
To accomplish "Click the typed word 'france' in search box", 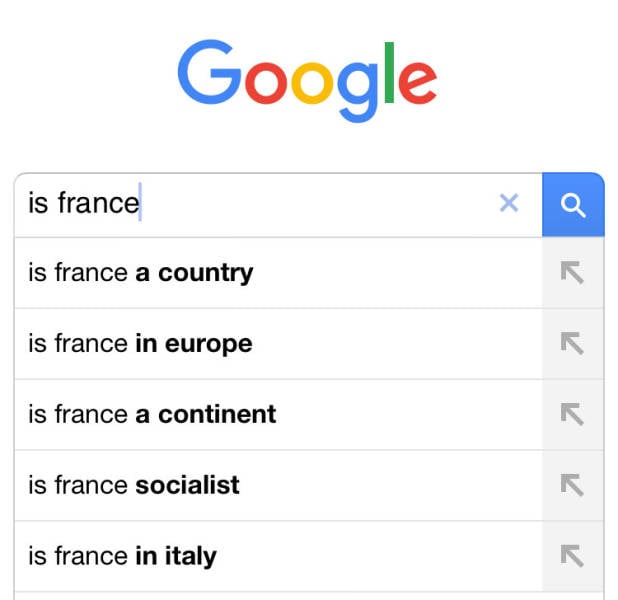I will point(98,204).
